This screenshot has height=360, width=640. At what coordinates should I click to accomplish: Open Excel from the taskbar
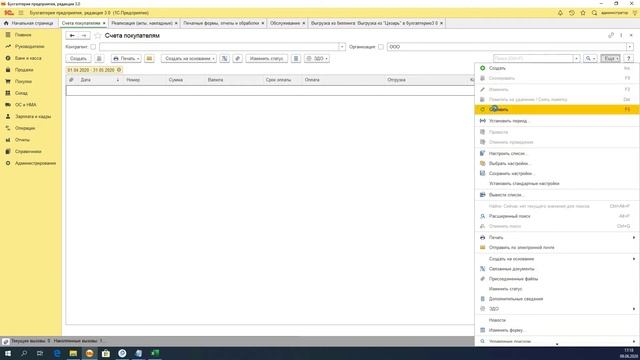pyautogui.click(x=155, y=353)
